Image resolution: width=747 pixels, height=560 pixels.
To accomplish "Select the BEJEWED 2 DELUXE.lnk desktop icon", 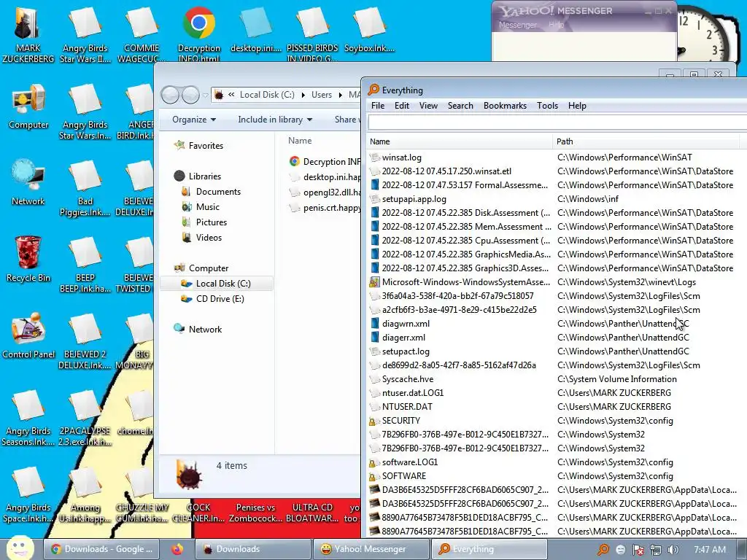I will [85, 341].
